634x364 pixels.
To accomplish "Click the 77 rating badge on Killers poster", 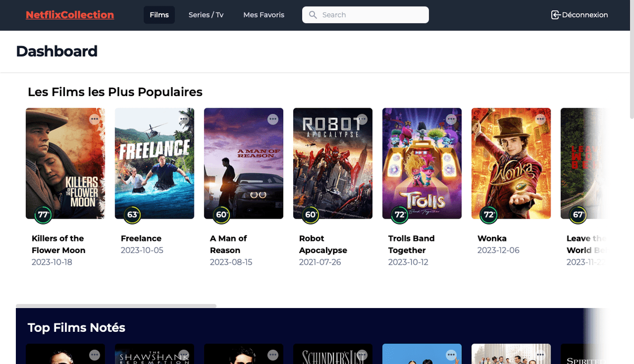I will click(x=43, y=215).
